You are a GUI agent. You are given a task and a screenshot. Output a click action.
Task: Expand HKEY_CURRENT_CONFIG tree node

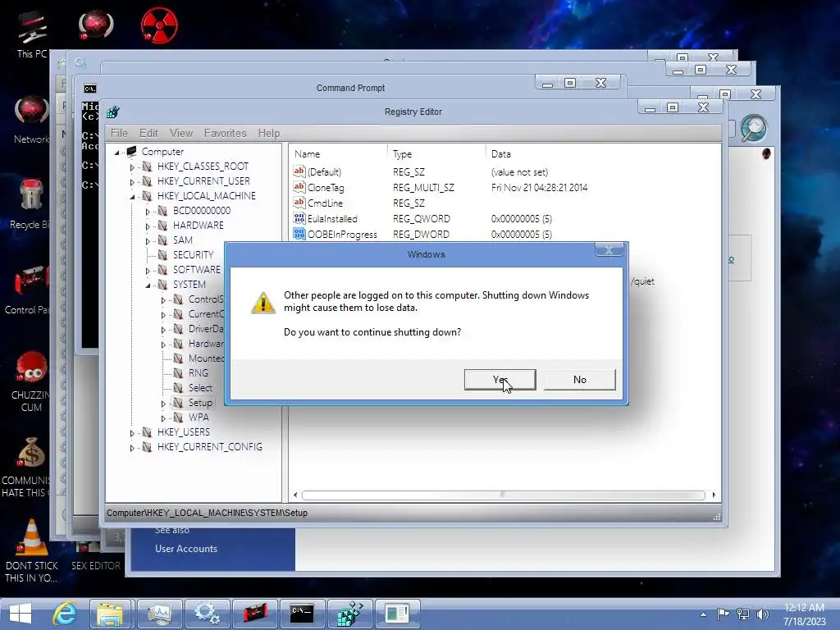[x=132, y=448]
